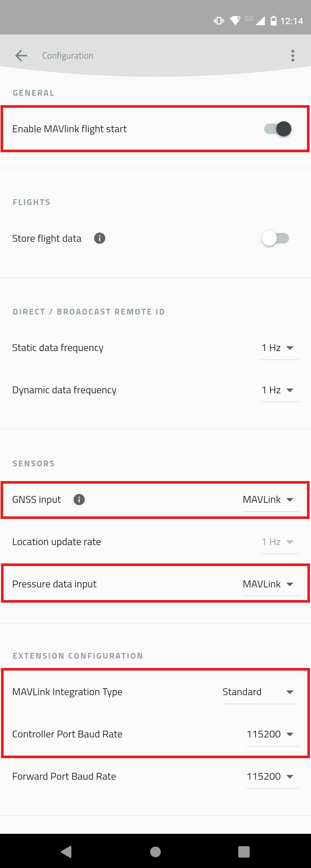Disable the MAVlink flight start switch
This screenshot has height=868, width=311.
277,129
